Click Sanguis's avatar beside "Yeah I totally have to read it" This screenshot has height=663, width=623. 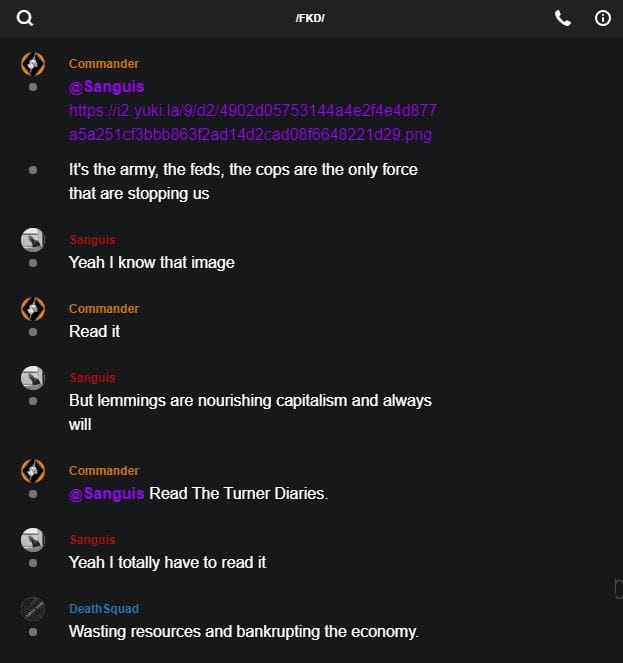click(x=33, y=540)
